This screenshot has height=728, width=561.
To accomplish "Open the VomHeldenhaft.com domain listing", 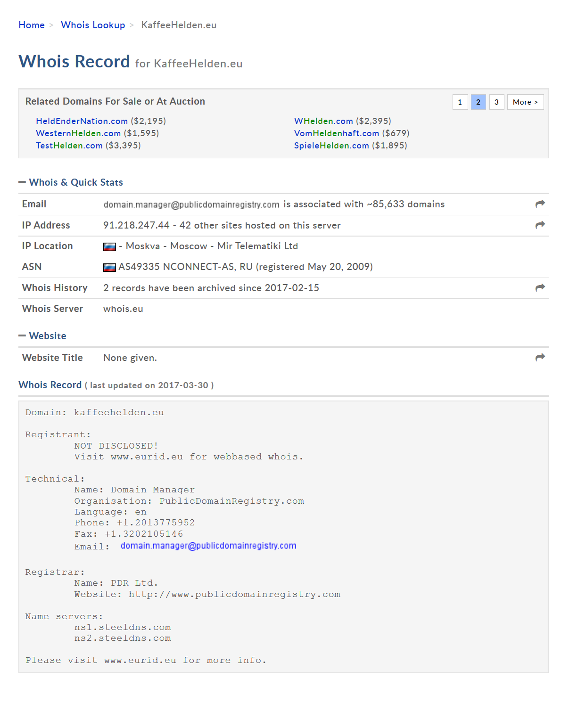I will click(337, 133).
